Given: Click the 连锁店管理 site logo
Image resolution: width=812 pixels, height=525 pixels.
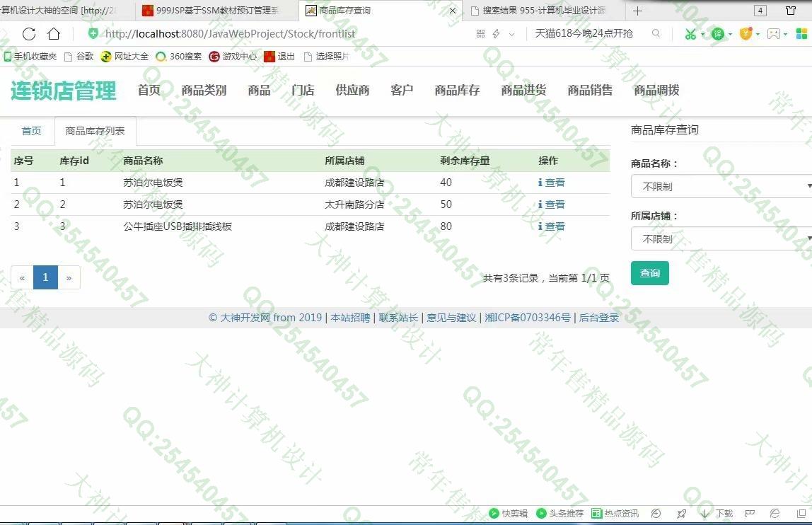Looking at the screenshot, I should click(x=63, y=91).
